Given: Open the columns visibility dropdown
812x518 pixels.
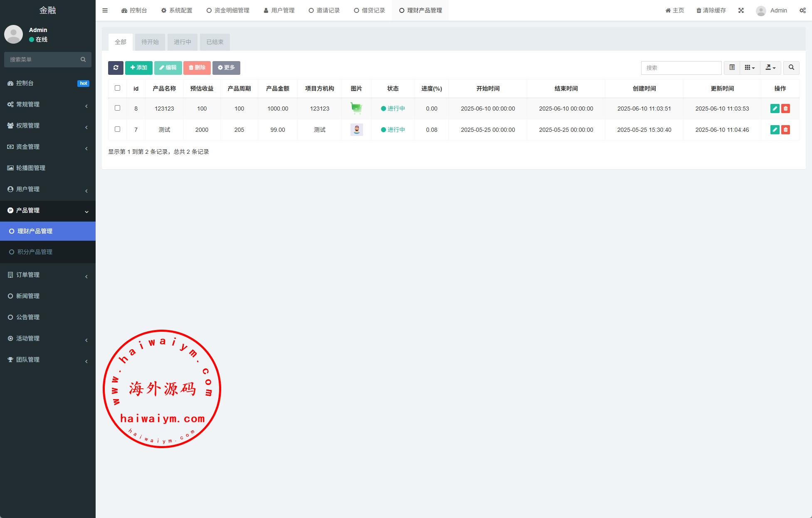Looking at the screenshot, I should [x=750, y=68].
